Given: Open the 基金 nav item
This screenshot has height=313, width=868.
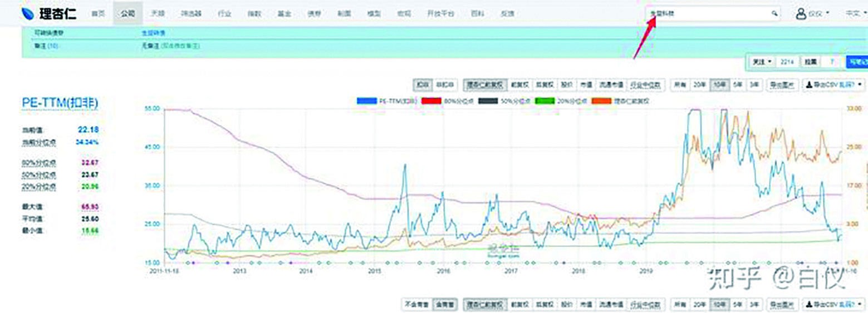Looking at the screenshot, I should [284, 13].
